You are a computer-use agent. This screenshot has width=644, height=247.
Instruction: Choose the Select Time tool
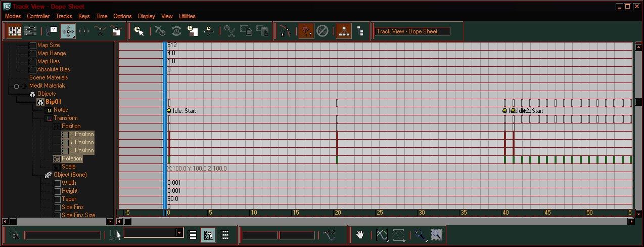pos(139,31)
